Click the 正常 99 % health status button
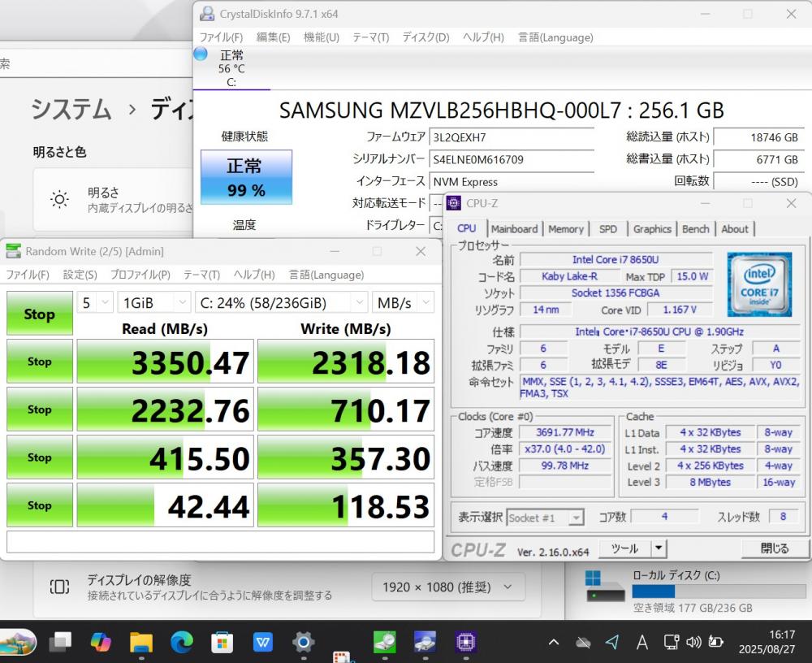 coord(246,177)
